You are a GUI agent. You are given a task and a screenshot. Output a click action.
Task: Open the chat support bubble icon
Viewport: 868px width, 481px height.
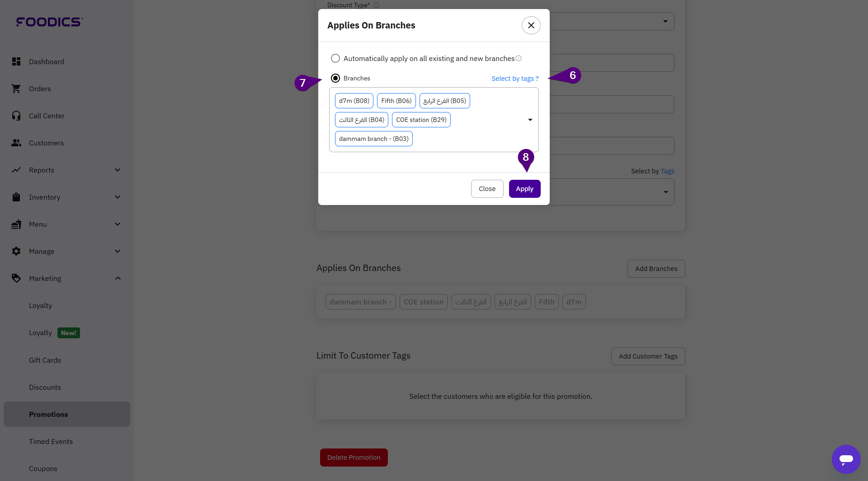tap(846, 459)
